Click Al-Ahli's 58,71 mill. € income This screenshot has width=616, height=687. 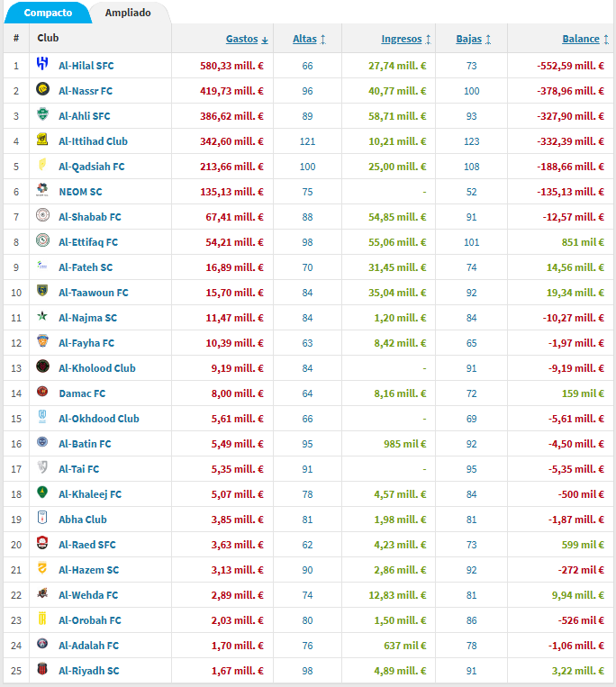coord(397,116)
